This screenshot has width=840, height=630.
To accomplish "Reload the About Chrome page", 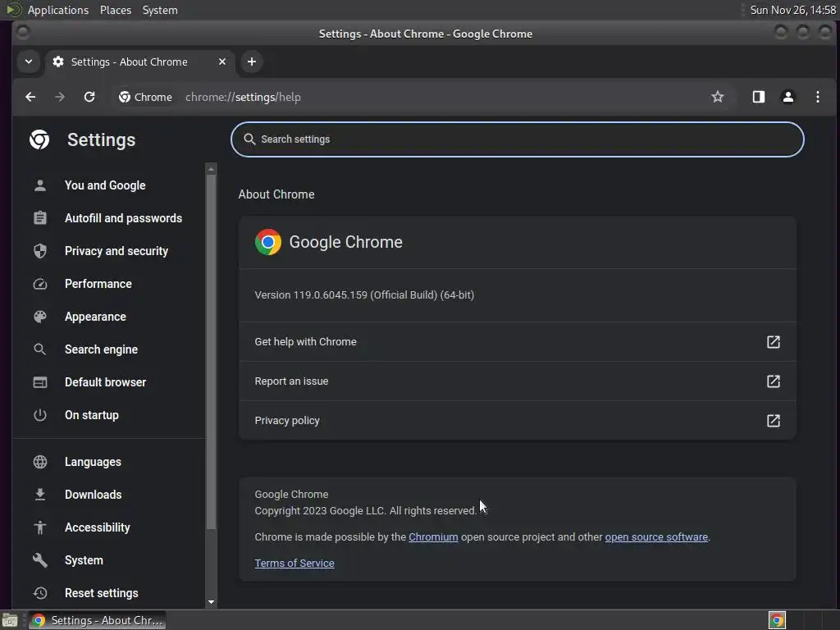I will [x=89, y=97].
